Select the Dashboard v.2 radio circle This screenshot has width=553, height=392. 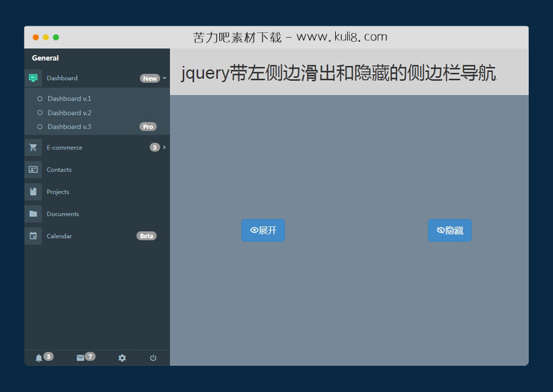41,112
